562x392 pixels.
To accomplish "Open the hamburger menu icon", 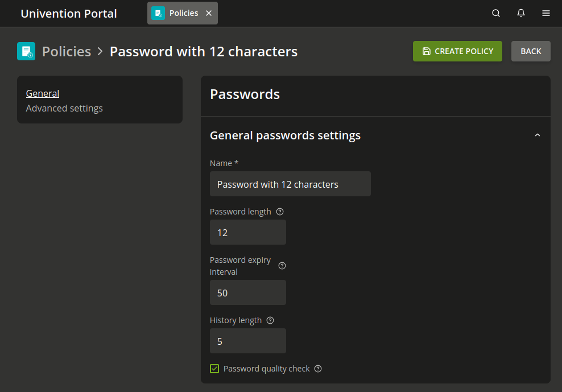I will click(546, 13).
